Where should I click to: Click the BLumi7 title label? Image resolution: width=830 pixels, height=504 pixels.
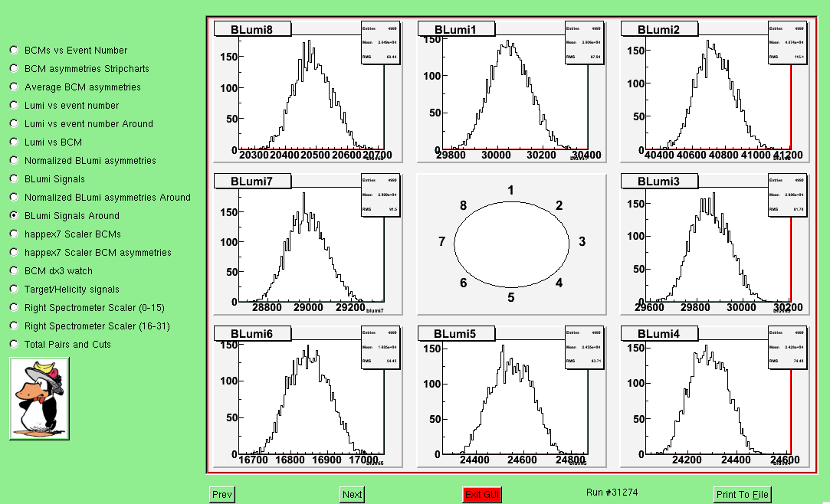point(252,182)
